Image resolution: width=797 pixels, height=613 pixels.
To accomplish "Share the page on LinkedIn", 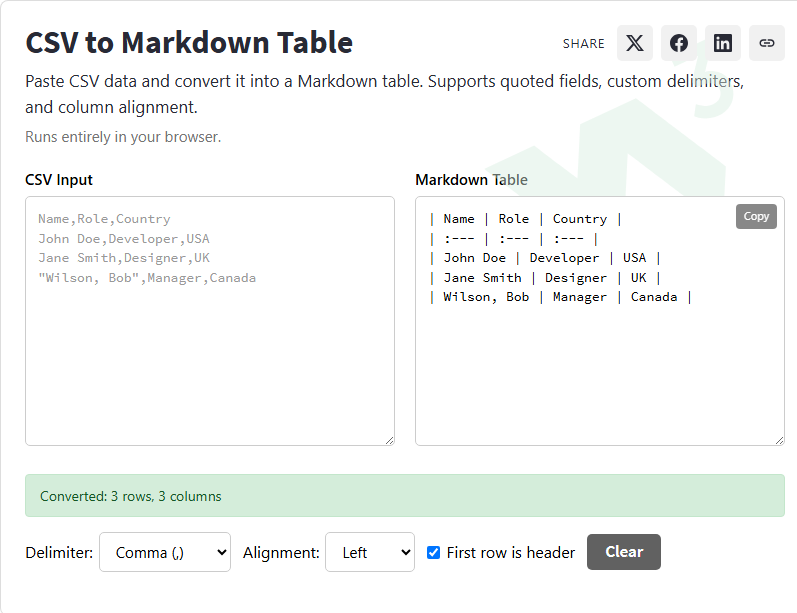I will click(723, 43).
